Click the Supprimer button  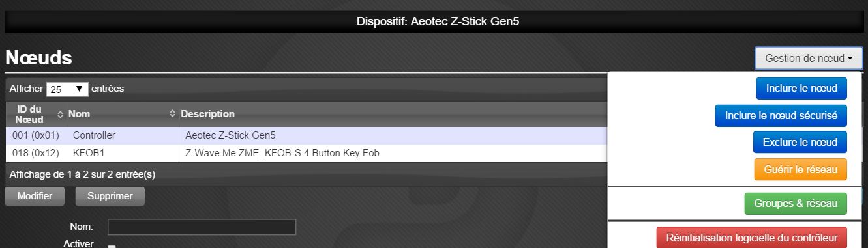click(x=110, y=196)
